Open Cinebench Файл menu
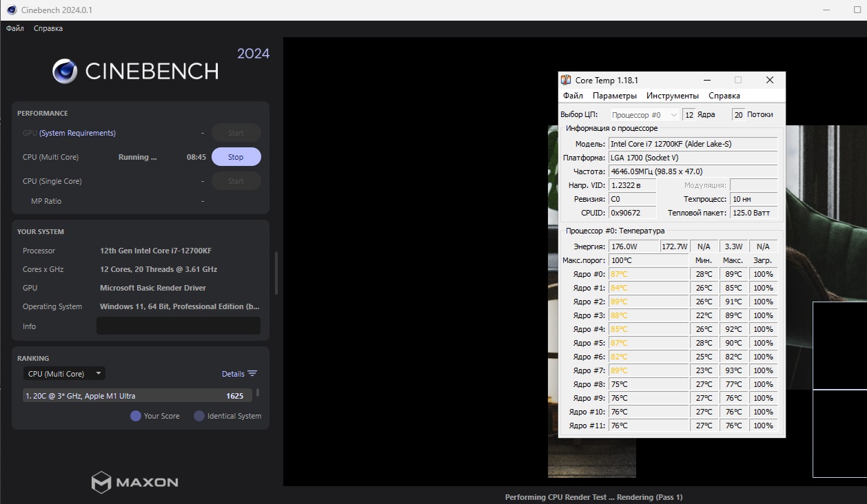The image size is (867, 504). (14, 28)
